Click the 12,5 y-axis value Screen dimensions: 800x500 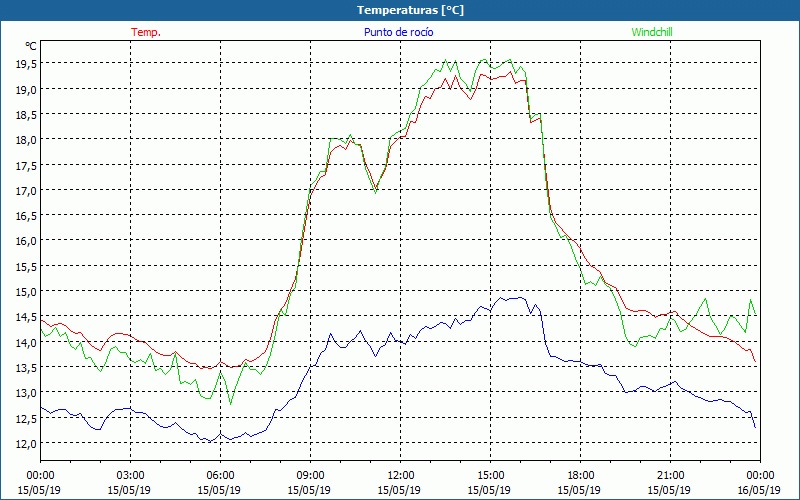pyautogui.click(x=27, y=418)
